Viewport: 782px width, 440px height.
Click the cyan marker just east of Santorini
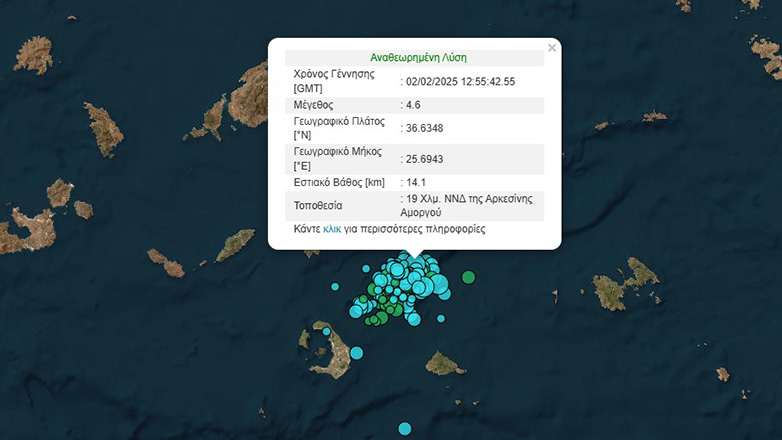356,352
